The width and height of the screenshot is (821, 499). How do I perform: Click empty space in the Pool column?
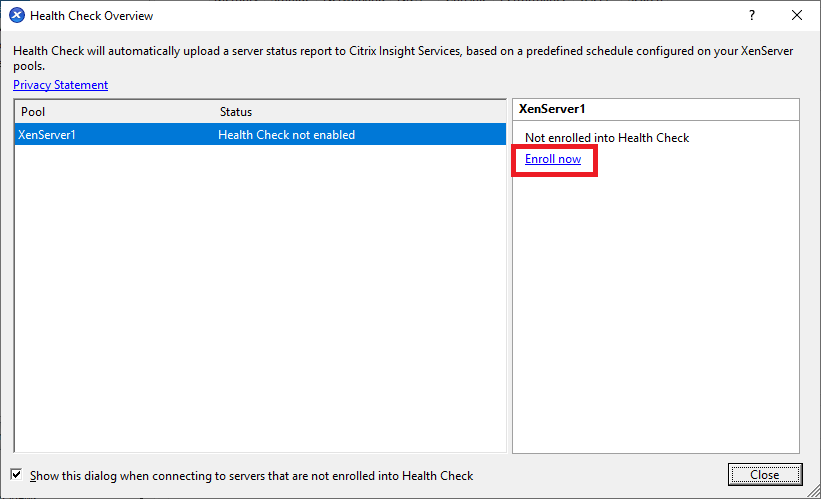pyautogui.click(x=110, y=300)
